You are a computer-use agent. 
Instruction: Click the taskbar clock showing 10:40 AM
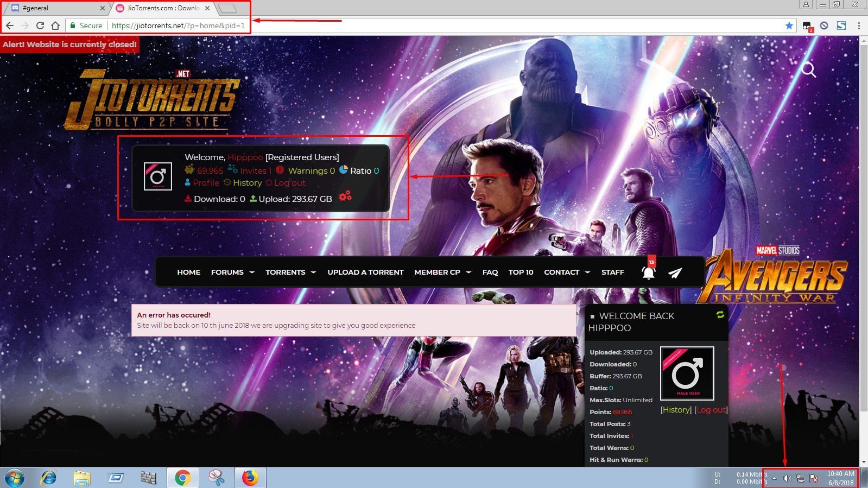[841, 478]
